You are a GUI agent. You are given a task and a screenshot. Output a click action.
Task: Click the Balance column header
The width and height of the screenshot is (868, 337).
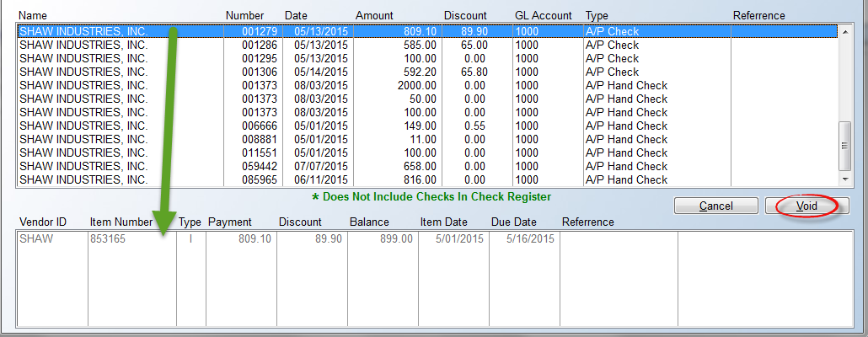(369, 222)
